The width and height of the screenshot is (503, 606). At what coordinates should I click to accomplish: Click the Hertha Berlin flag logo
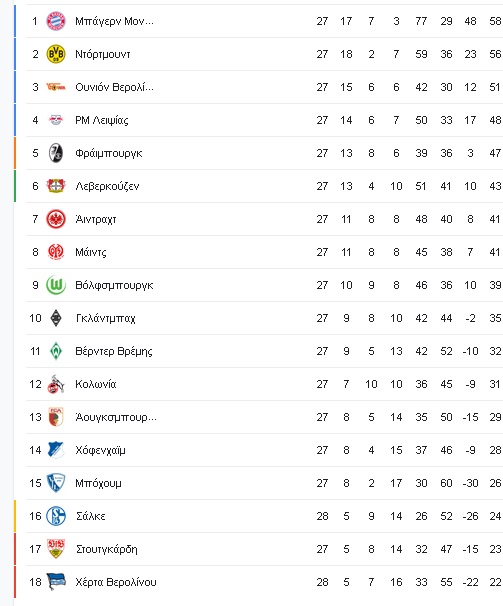point(56,582)
